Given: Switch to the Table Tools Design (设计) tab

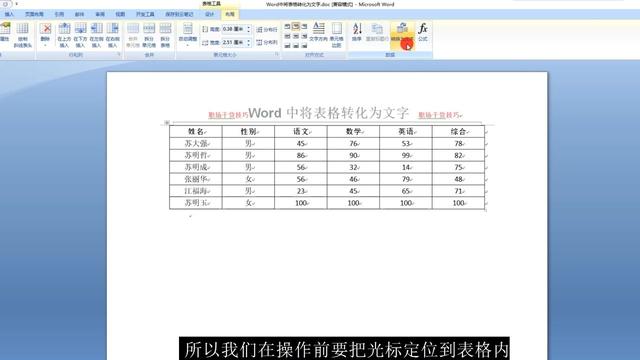Looking at the screenshot, I should point(209,14).
